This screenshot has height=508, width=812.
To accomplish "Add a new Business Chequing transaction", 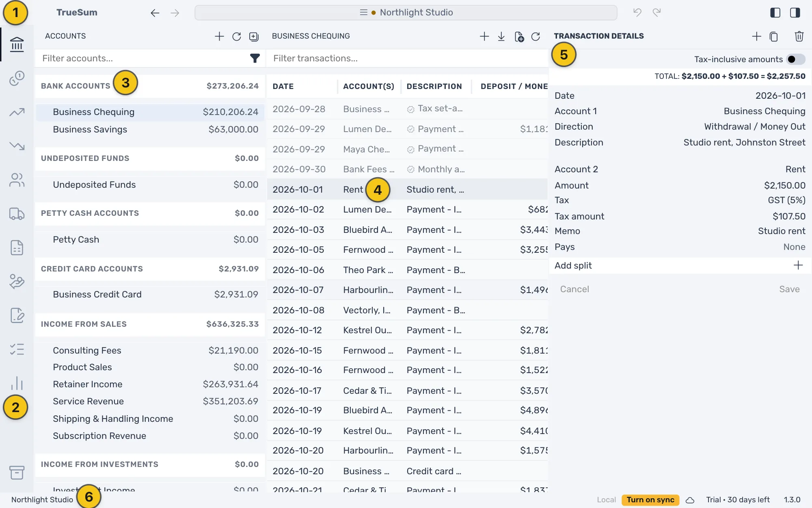I will (484, 36).
